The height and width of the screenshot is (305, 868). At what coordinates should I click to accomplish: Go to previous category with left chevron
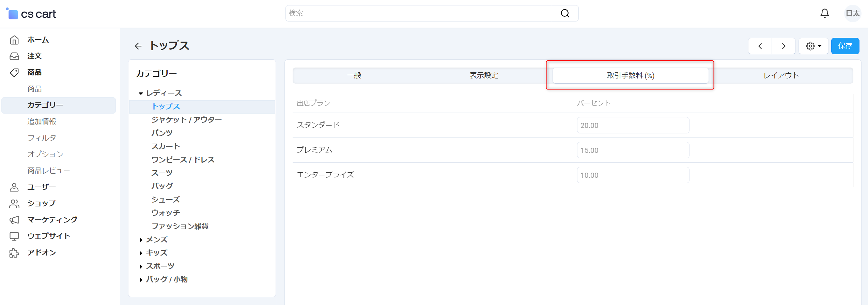pyautogui.click(x=760, y=46)
